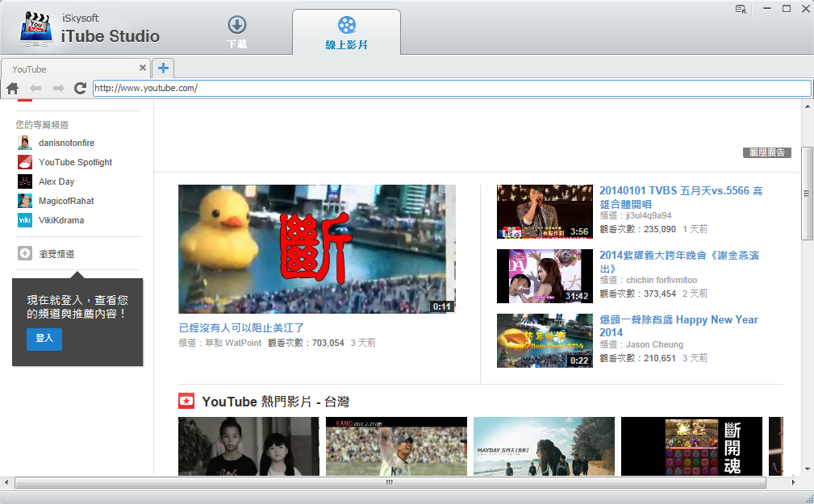The width and height of the screenshot is (814, 504).
Task: Play the Happy New Year 2014 thumbnail
Action: [x=545, y=340]
